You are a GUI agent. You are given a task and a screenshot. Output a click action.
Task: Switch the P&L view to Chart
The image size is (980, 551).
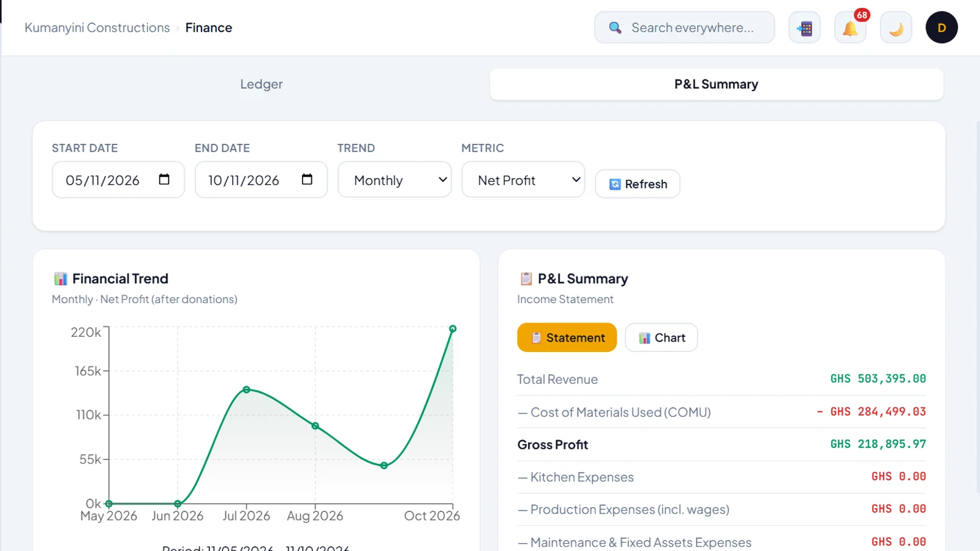coord(661,337)
